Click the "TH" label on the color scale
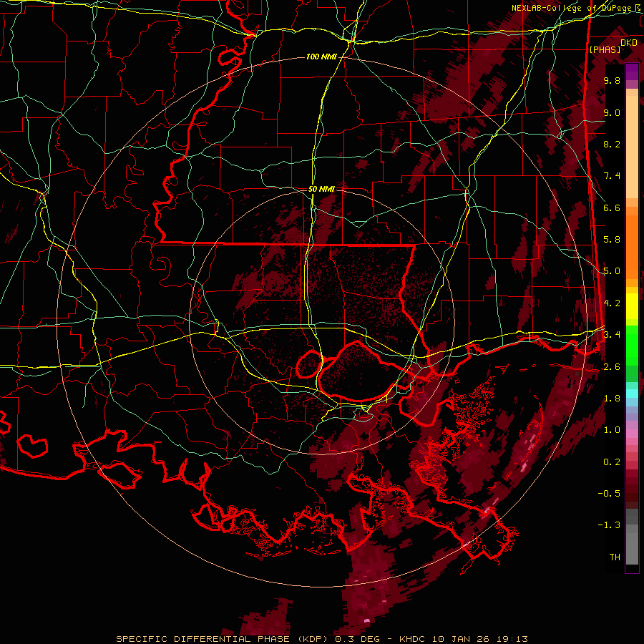644x644 pixels. (615, 557)
